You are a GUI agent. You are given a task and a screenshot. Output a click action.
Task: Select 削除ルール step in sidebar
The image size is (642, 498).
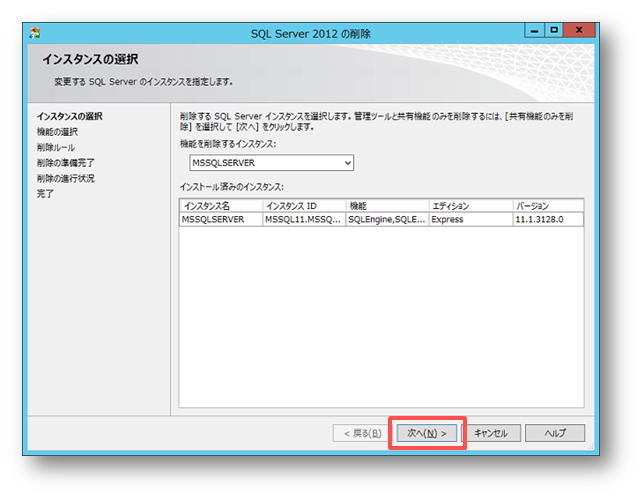tap(56, 147)
